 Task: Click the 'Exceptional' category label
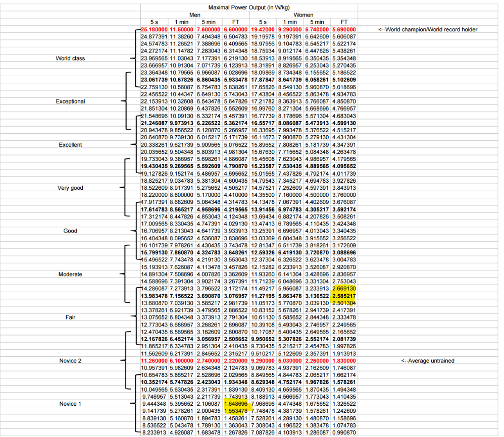(70, 101)
